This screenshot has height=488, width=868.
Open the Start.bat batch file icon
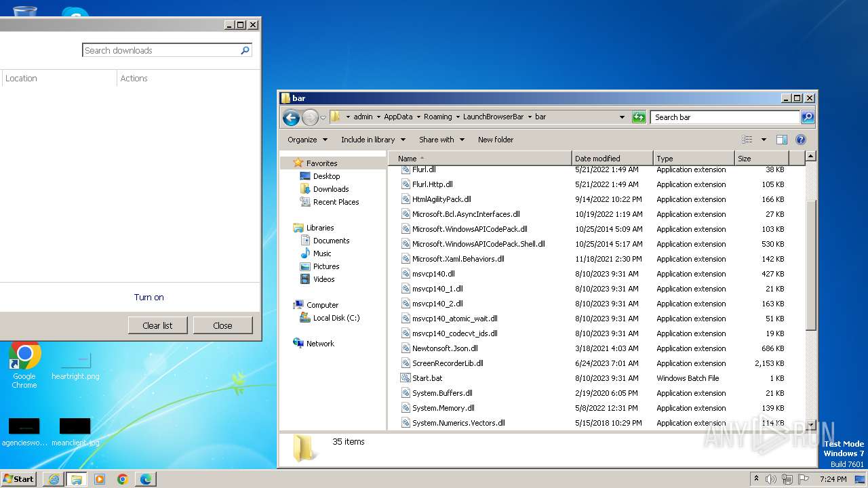point(406,378)
